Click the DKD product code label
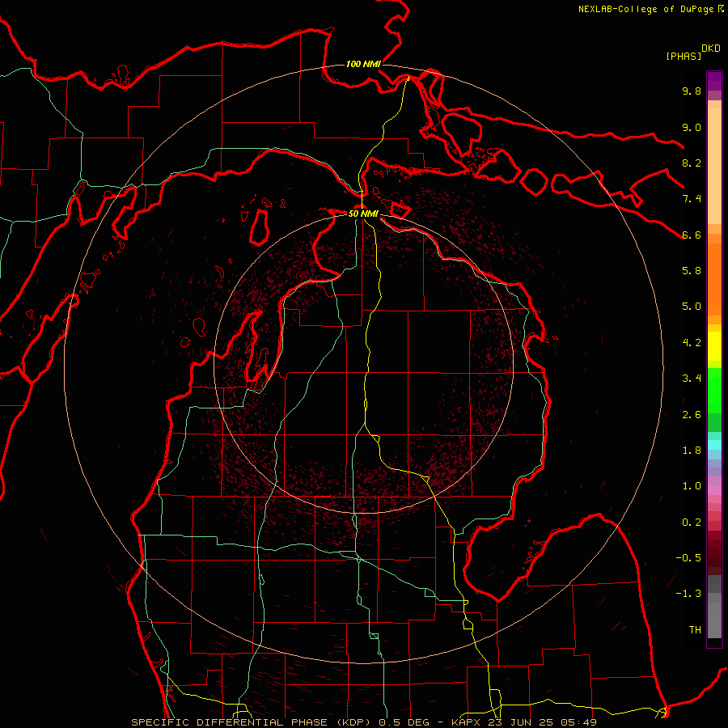728x728 pixels. (711, 49)
